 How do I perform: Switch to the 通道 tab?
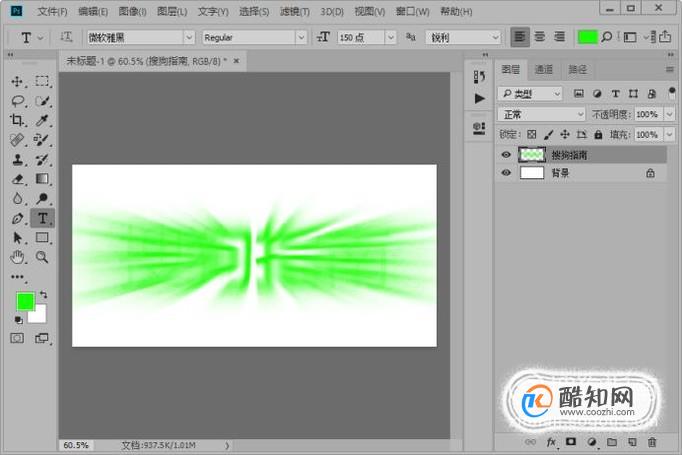pos(544,69)
